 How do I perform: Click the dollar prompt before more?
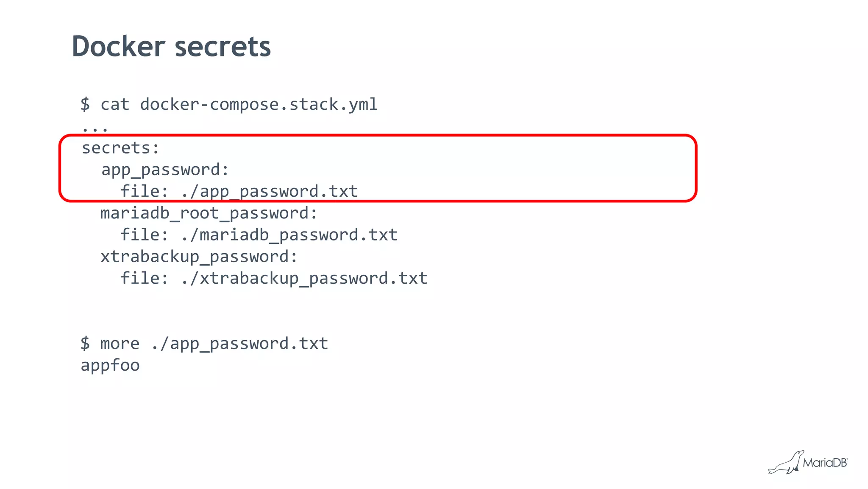pos(85,344)
